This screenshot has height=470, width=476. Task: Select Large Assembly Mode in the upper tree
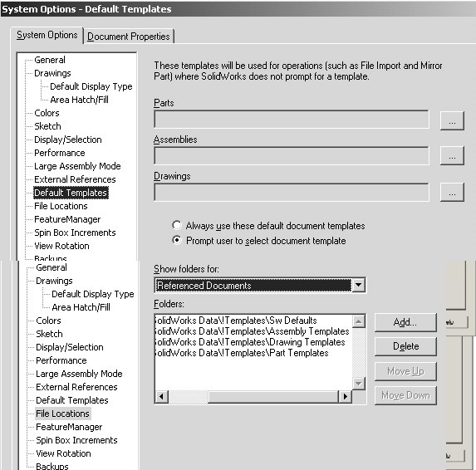pyautogui.click(x=77, y=166)
